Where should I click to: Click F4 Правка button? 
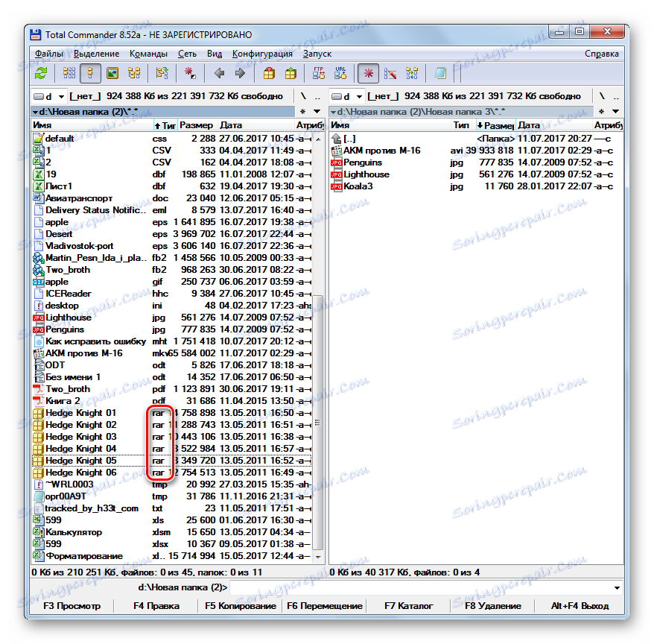[156, 605]
